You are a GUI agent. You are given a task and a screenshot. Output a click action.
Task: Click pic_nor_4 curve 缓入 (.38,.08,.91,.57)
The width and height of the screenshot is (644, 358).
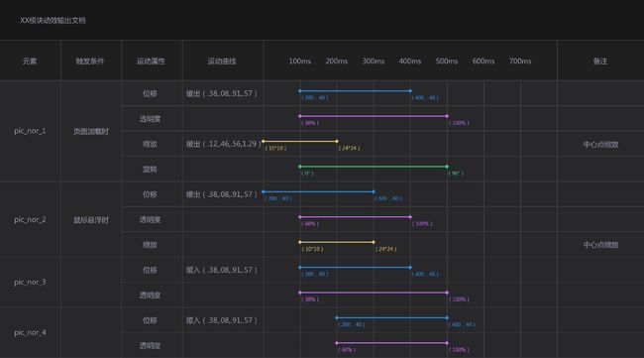(222, 320)
